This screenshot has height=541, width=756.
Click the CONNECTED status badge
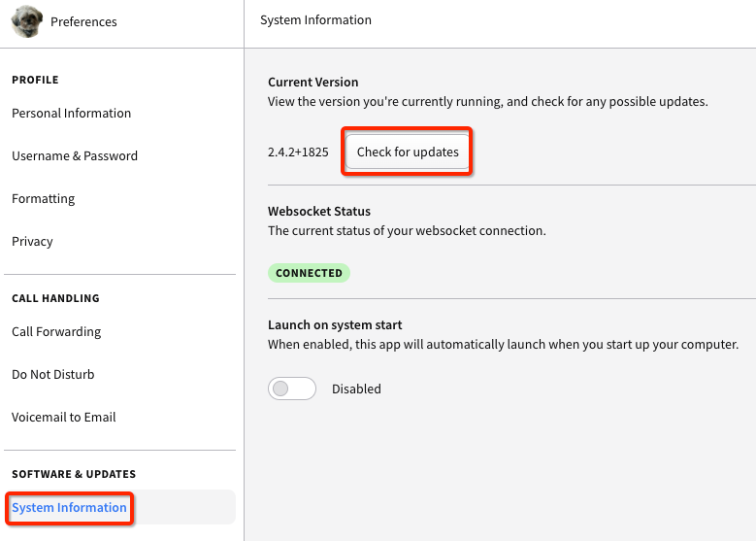tap(309, 273)
